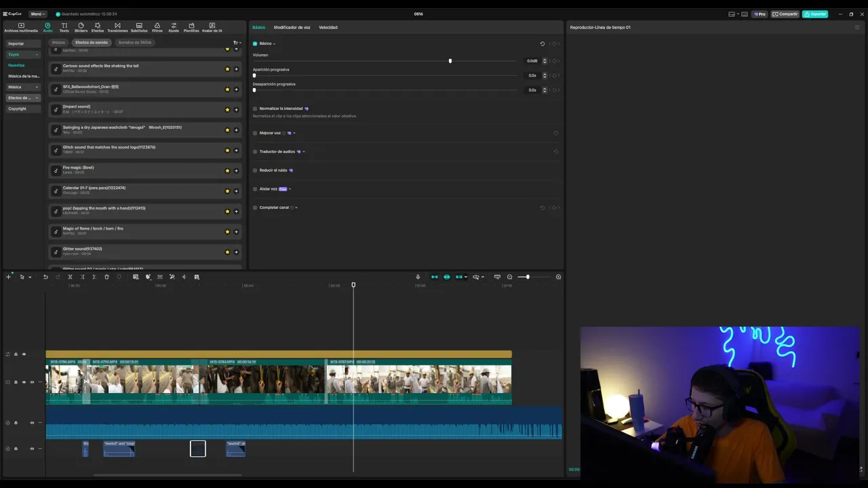868x488 pixels.
Task: Toggle visibility of the main video track
Action: pyautogui.click(x=24, y=382)
